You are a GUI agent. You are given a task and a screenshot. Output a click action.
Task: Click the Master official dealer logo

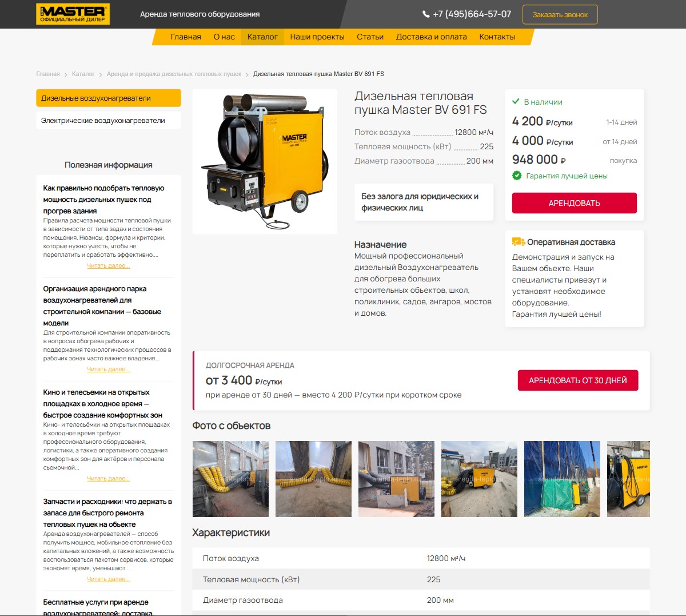tap(73, 14)
